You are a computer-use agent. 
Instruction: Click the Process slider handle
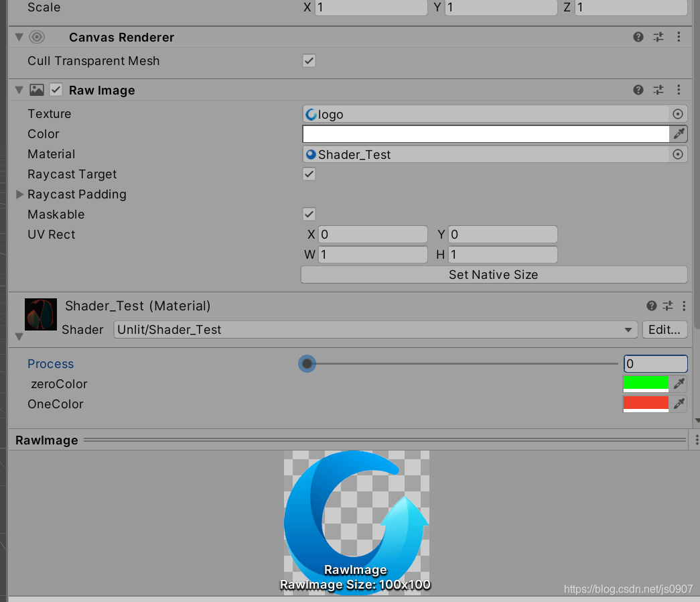(307, 364)
